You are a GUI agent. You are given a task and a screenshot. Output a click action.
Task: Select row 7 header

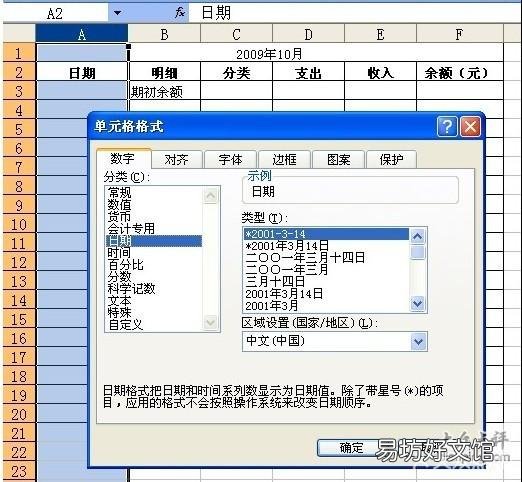point(19,167)
